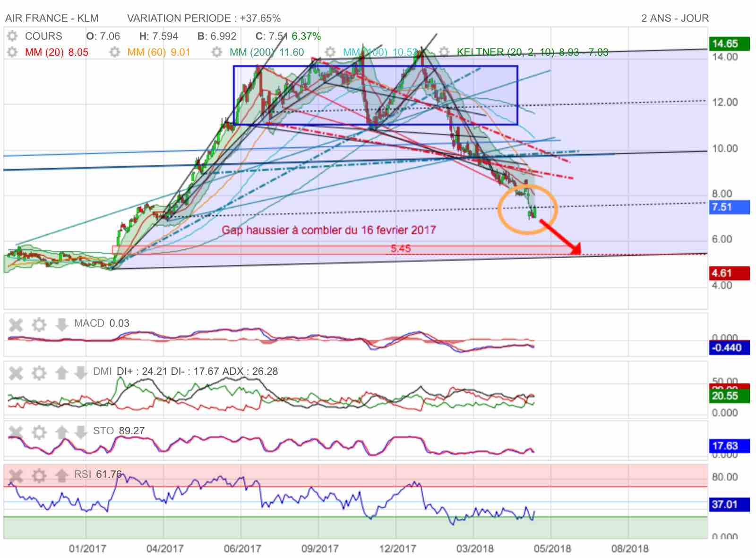
Task: Click the KELTNER (20, 2, 10) legend
Action: click(533, 52)
